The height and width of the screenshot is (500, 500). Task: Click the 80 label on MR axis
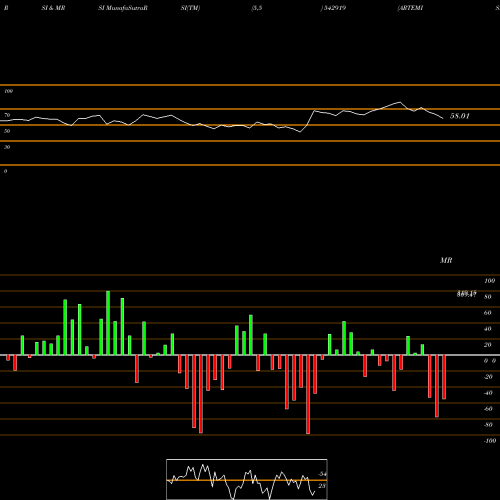[x=488, y=297]
